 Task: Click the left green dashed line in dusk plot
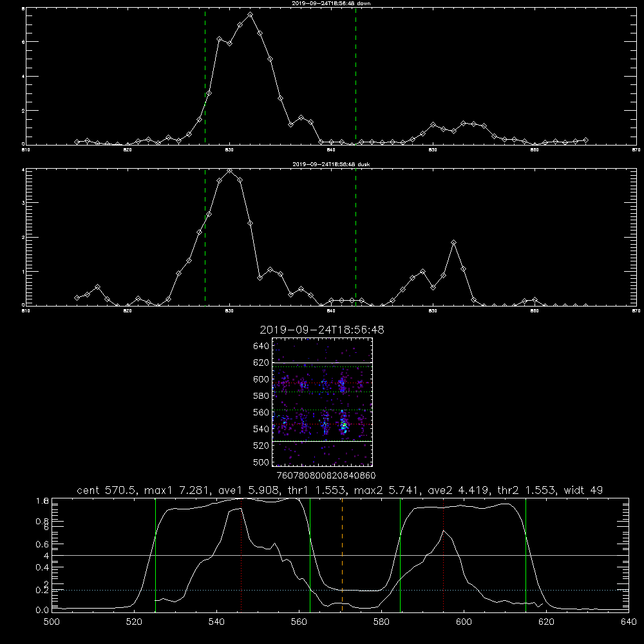(205, 238)
